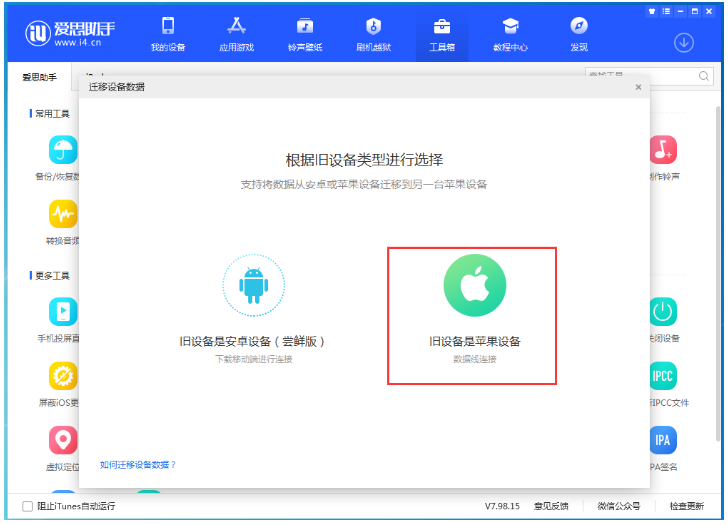The width and height of the screenshot is (728, 524).
Task: Click the 更多工具 section heading
Action: [52, 276]
